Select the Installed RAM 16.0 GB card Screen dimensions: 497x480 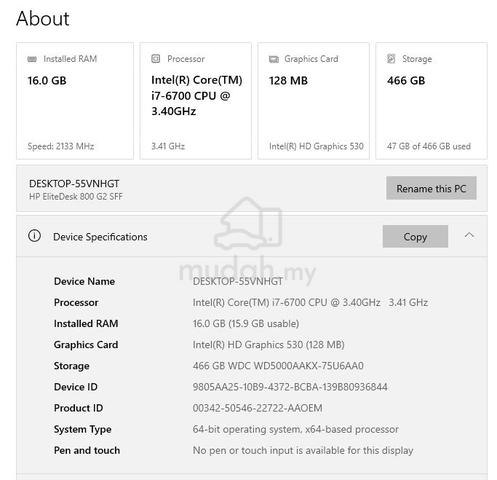coord(75,101)
